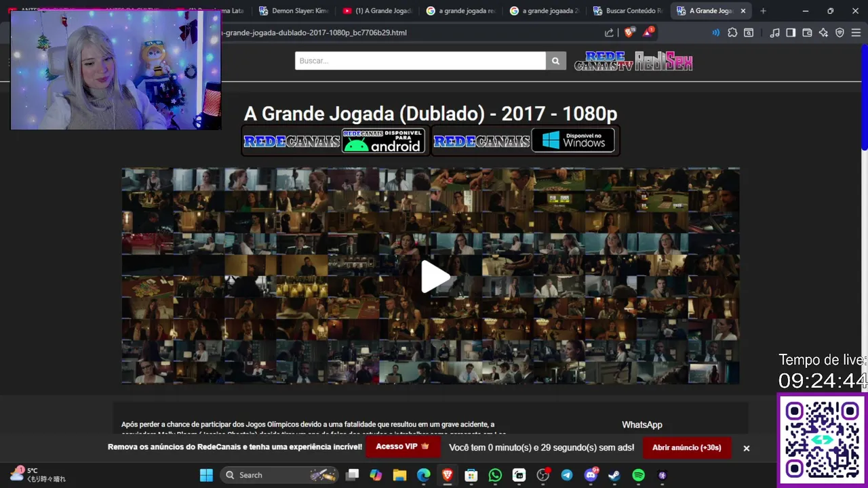This screenshot has height=488, width=868.
Task: Click the title A Grande Jogada (Dublado)
Action: (x=431, y=114)
